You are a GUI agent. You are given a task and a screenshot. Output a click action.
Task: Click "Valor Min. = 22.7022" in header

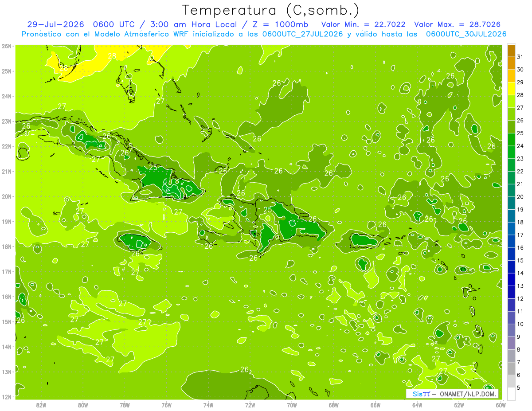[x=363, y=24]
